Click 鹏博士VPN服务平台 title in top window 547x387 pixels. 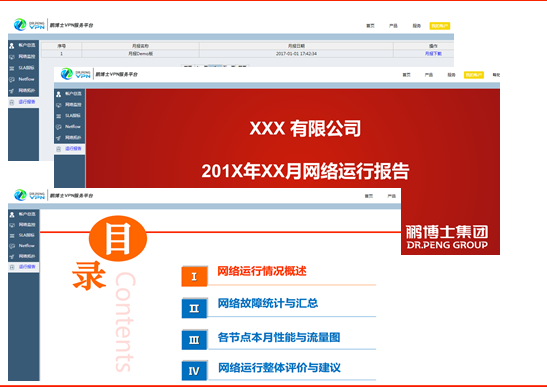(72, 25)
